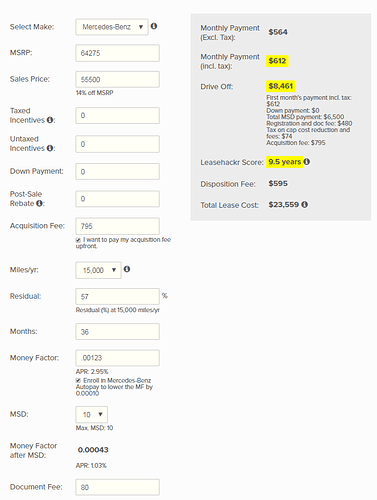This screenshot has height=500, width=377.
Task: Click info icon next to Total Lease Cost
Action: (304, 204)
